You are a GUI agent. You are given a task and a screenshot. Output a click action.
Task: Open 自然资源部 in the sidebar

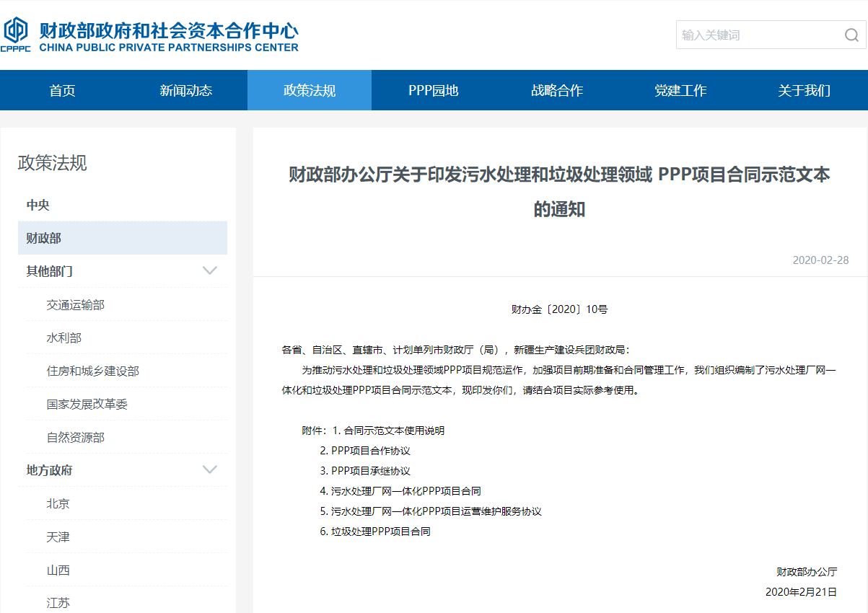[x=76, y=438]
